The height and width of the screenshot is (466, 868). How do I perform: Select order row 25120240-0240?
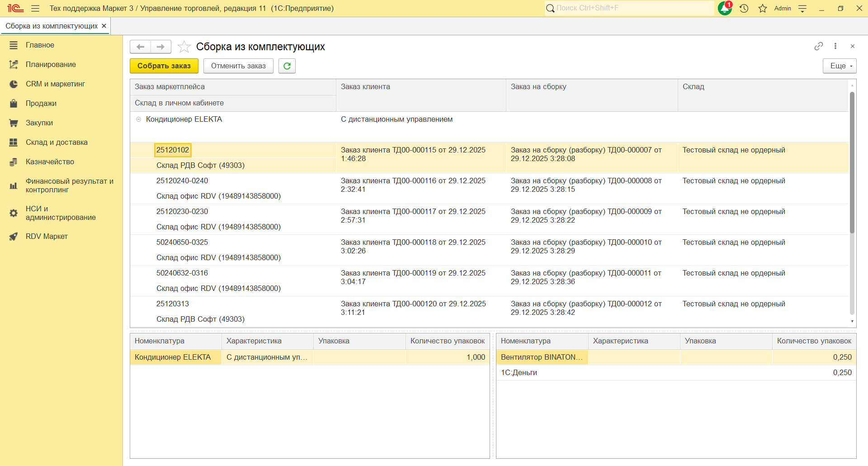pyautogui.click(x=182, y=181)
